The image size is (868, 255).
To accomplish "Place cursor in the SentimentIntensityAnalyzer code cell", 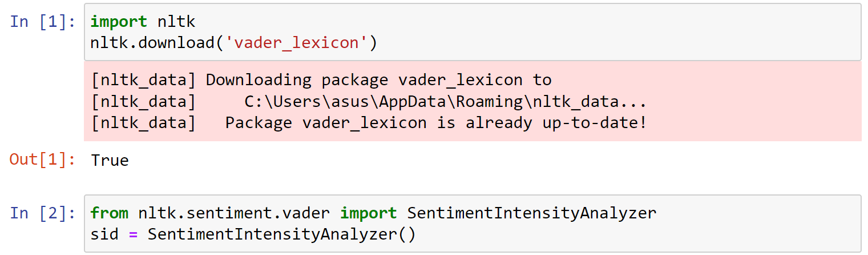I will point(473,224).
